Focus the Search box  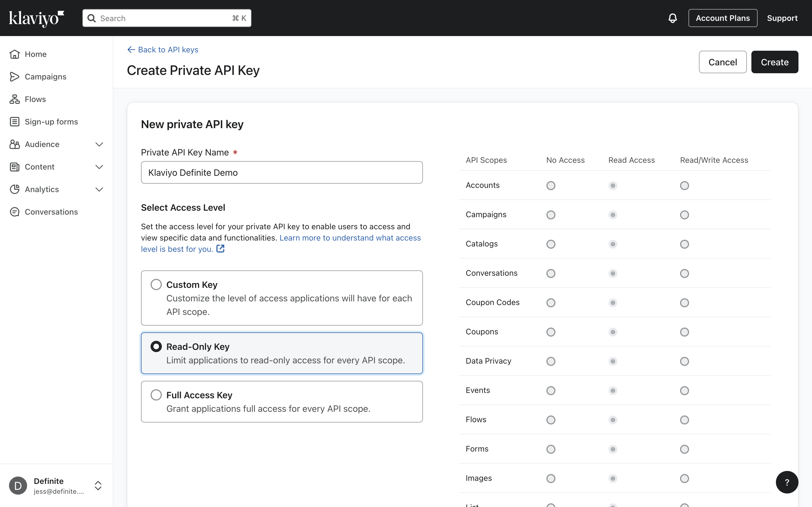[x=166, y=18]
